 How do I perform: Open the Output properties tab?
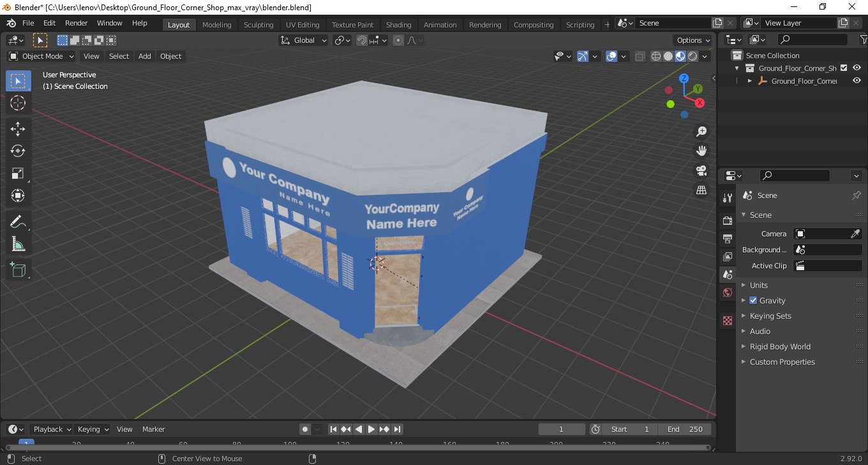coord(728,238)
